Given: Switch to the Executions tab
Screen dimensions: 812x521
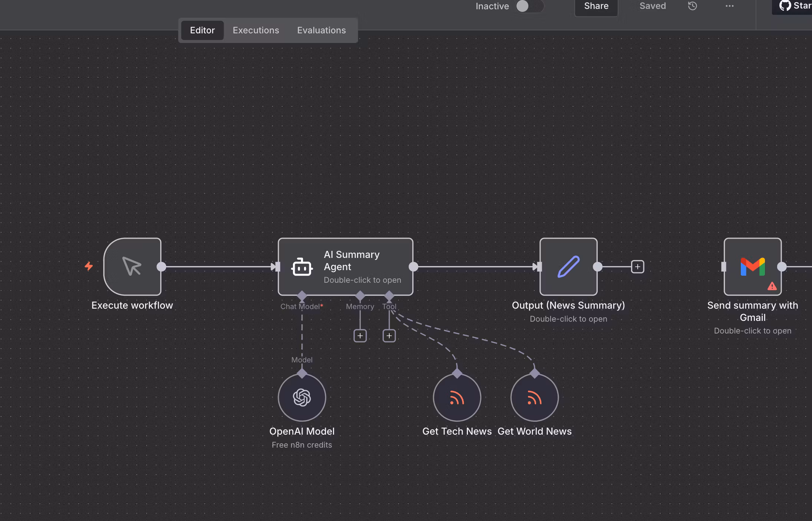Looking at the screenshot, I should 256,30.
